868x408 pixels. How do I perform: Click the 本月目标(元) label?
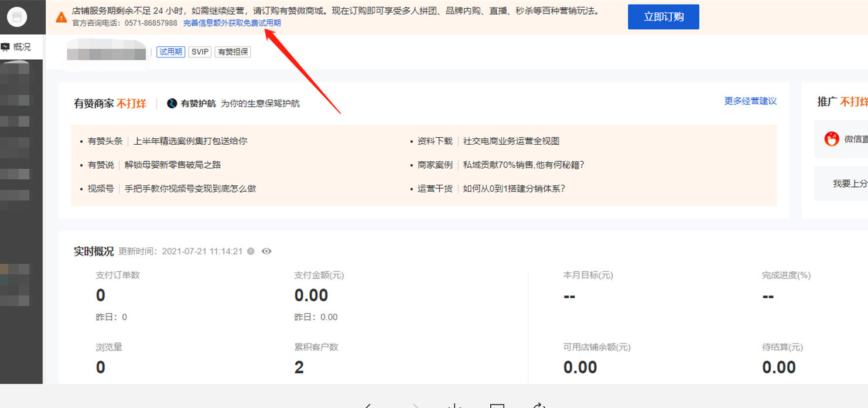[x=588, y=276]
